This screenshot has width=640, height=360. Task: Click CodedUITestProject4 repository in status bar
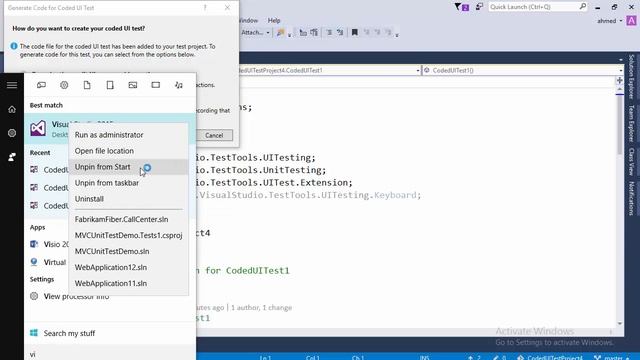pyautogui.click(x=550, y=358)
